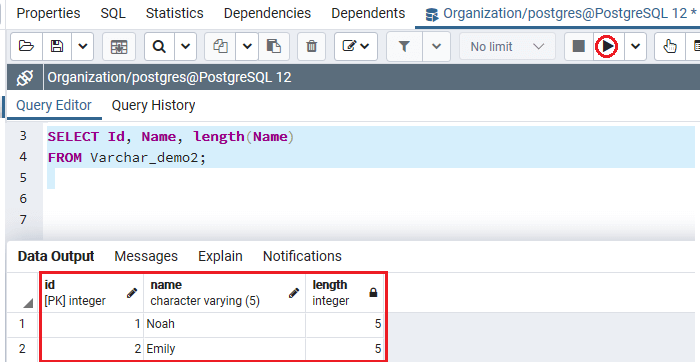Image resolution: width=700 pixels, height=362 pixels.
Task: Click the paste rows clipboard icon
Action: pyautogui.click(x=273, y=46)
